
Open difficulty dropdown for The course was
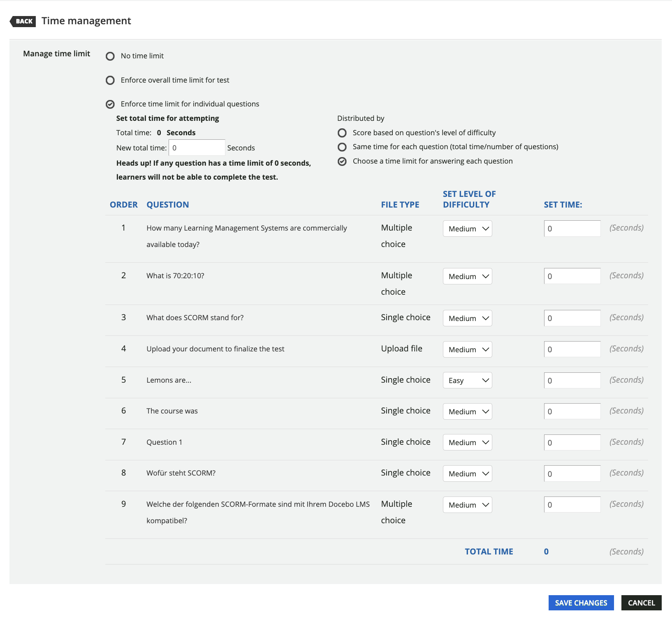(468, 411)
